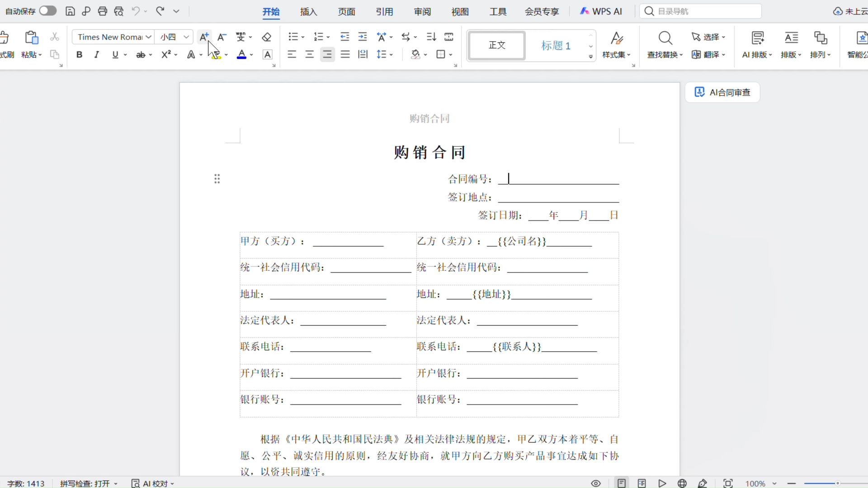The width and height of the screenshot is (868, 488).
Task: Click the bulleted list icon
Action: point(293,37)
